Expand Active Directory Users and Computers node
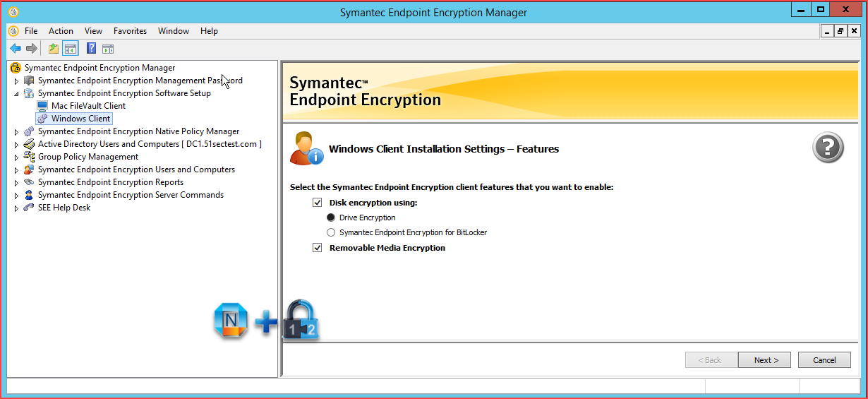Image resolution: width=868 pixels, height=399 pixels. (x=16, y=145)
